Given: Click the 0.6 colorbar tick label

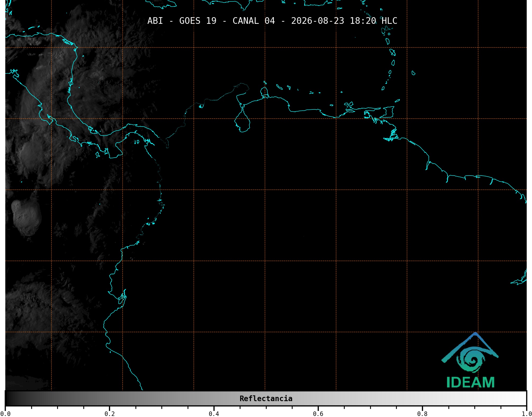Looking at the screenshot, I should 318,414.
